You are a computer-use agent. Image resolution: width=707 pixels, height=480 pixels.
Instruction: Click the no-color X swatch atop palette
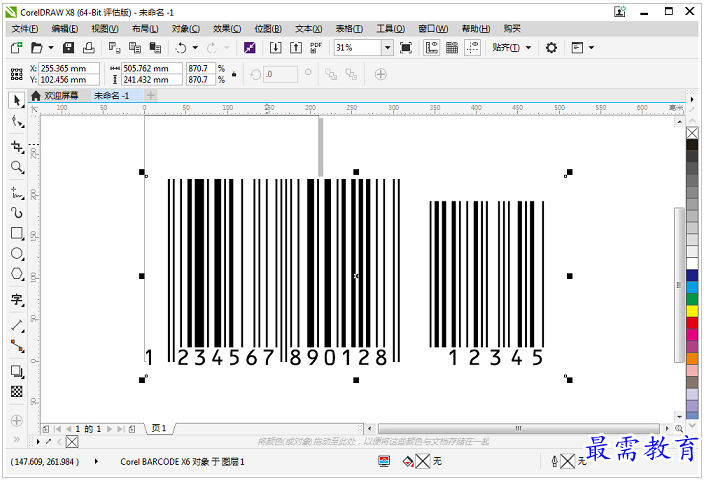[x=692, y=133]
